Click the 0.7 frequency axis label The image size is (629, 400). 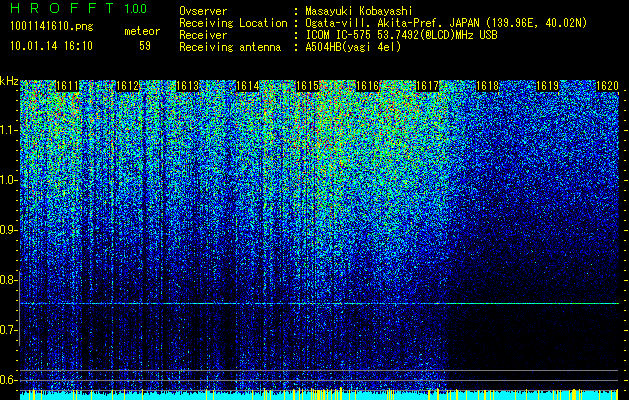(x=8, y=330)
